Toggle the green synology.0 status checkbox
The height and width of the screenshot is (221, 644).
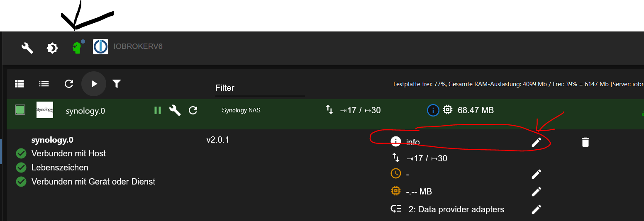point(20,110)
